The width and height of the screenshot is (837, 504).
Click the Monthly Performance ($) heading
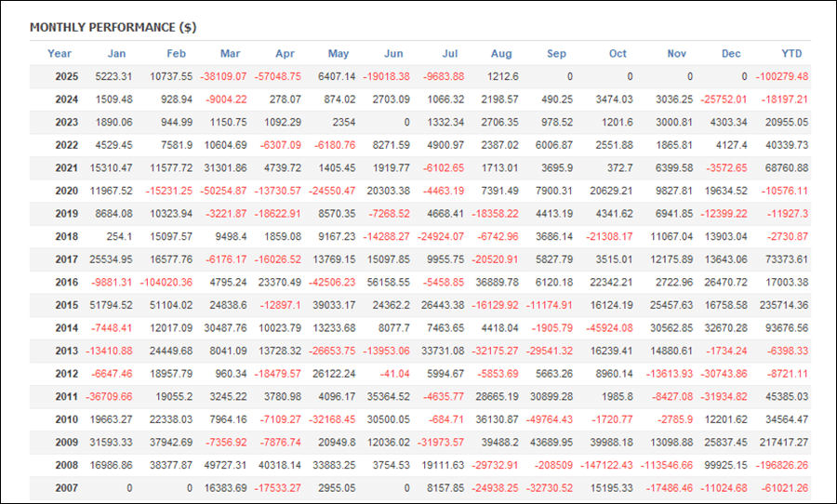coord(113,27)
